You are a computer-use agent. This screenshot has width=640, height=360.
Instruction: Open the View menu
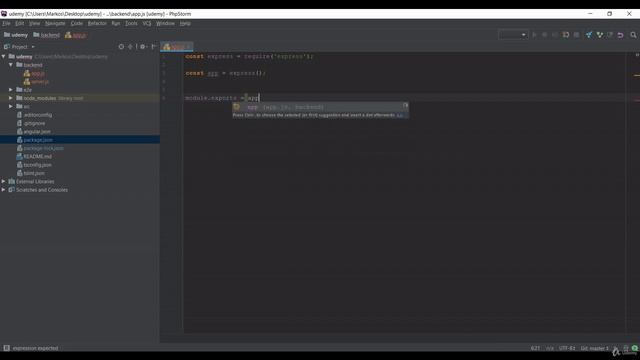(34, 23)
